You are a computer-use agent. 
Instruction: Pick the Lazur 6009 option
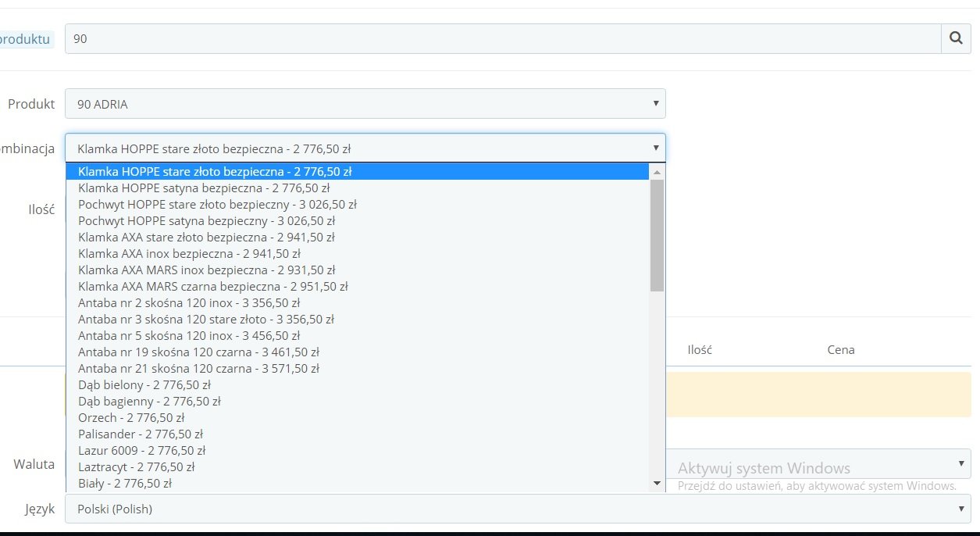(358, 450)
